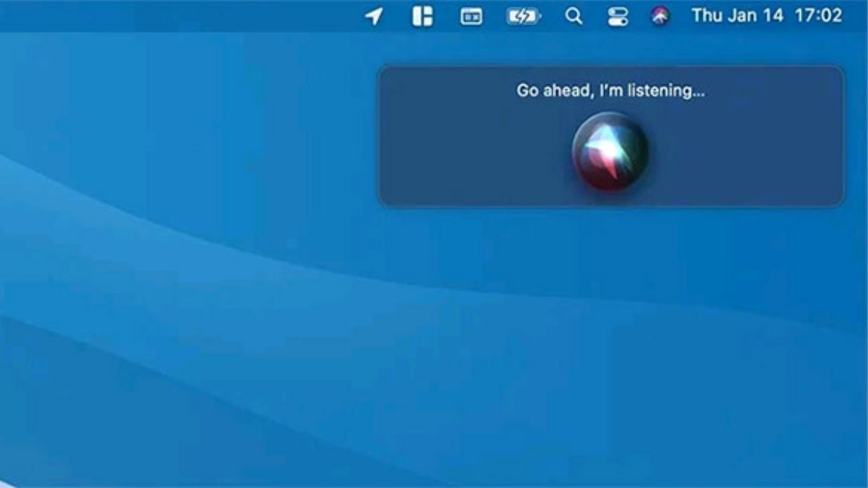This screenshot has height=488, width=868.
Task: Open Control Center toggles icon
Action: [x=618, y=17]
